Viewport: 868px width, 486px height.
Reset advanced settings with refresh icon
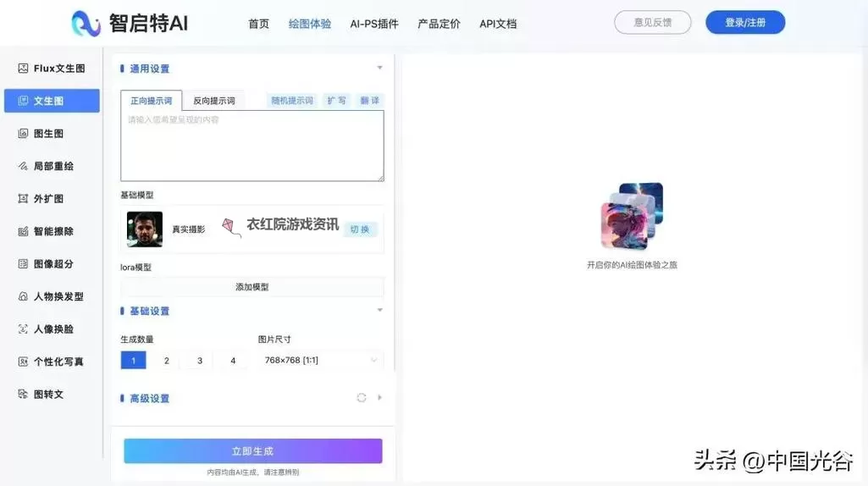(x=362, y=397)
